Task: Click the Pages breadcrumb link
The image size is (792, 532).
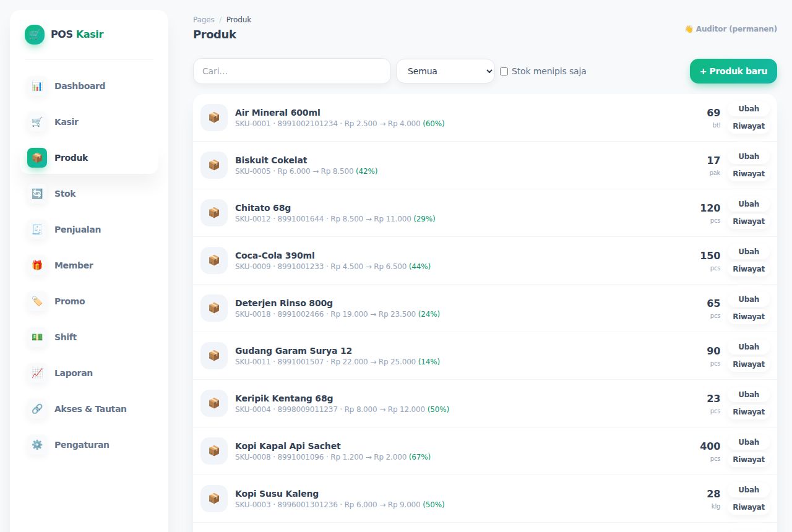Action: coord(204,20)
